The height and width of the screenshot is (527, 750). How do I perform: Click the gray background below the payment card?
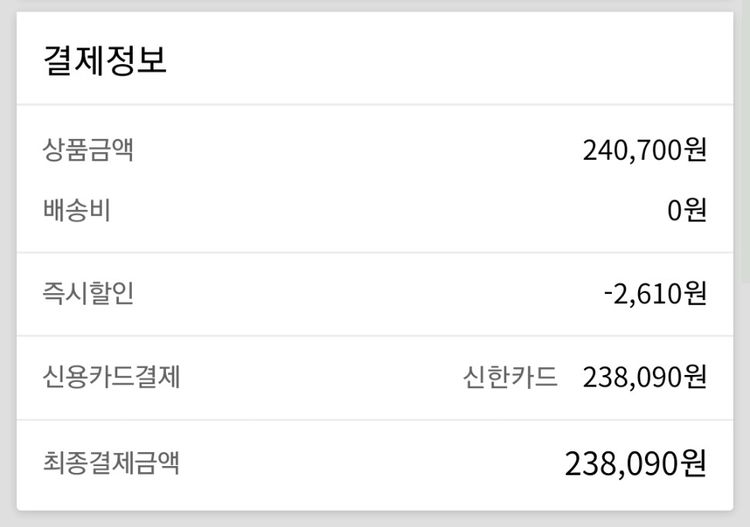[375, 520]
